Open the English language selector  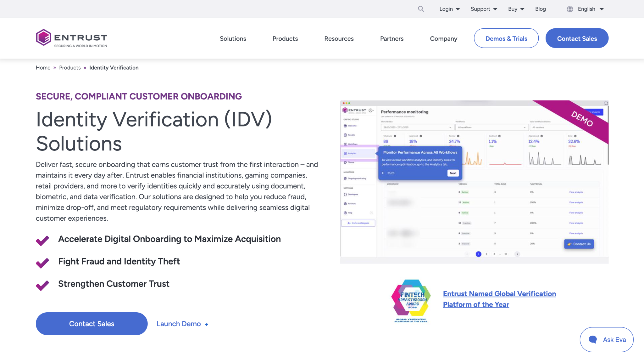point(591,9)
